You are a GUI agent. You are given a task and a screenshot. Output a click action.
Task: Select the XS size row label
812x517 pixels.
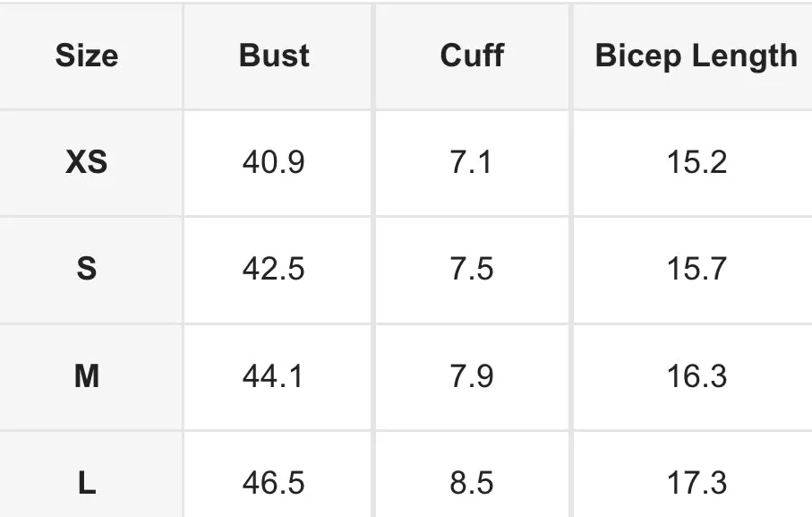click(x=87, y=162)
